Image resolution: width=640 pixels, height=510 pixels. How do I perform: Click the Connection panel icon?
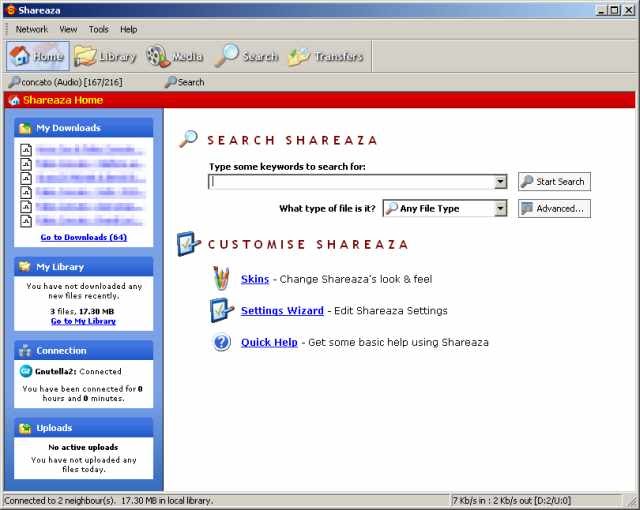click(x=25, y=350)
